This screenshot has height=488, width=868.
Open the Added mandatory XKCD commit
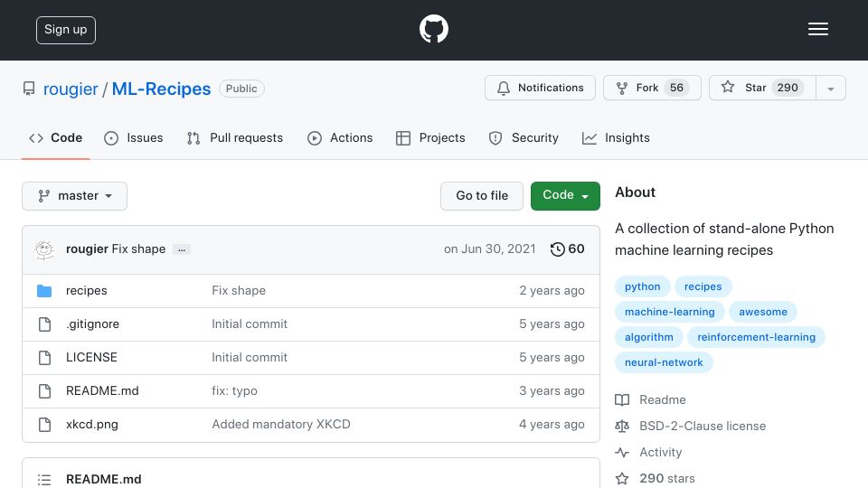tap(281, 425)
